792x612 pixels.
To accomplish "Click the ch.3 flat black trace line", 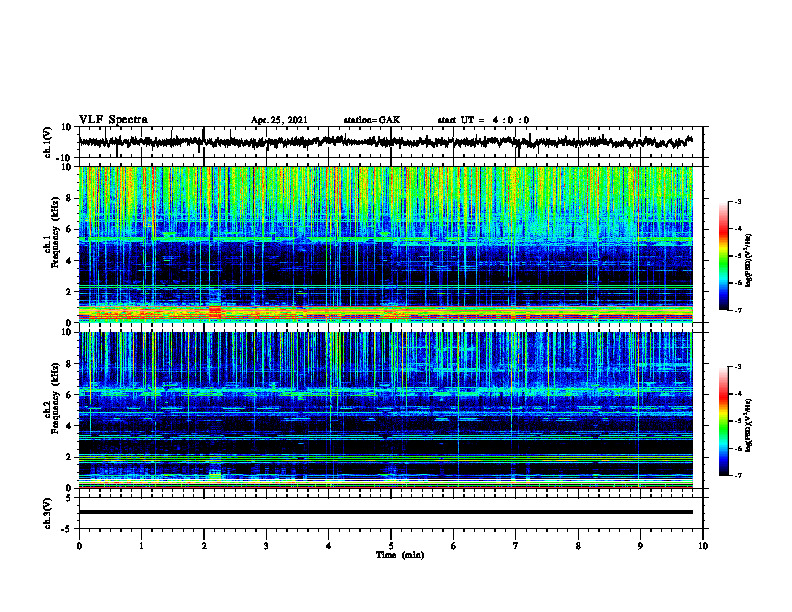I will coord(385,512).
